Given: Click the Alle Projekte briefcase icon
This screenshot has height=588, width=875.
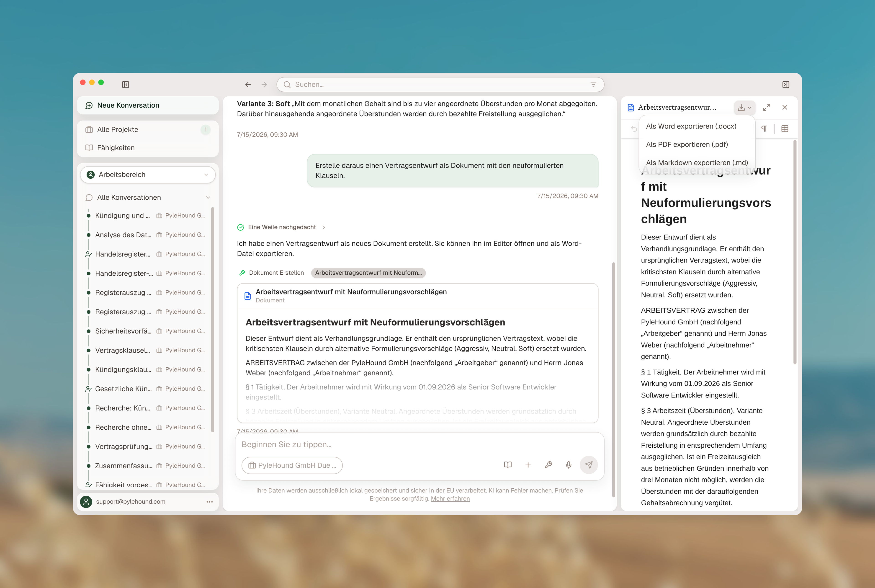Looking at the screenshot, I should 89,129.
